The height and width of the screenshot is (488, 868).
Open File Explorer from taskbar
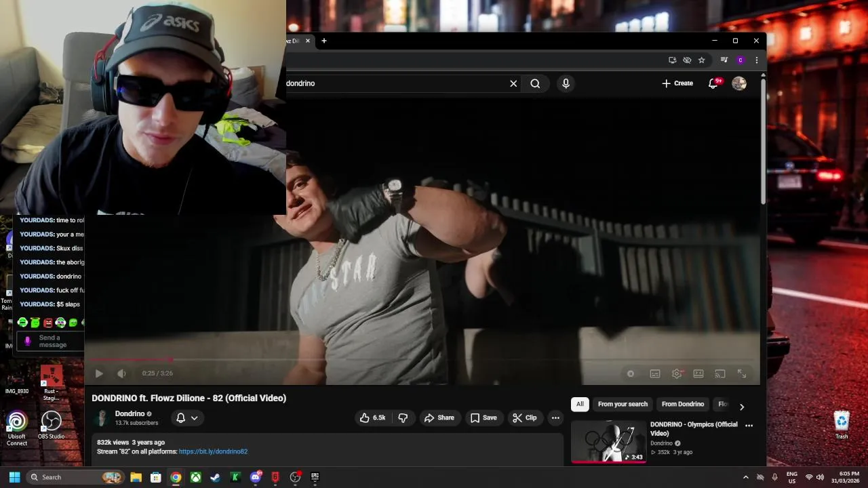click(136, 477)
